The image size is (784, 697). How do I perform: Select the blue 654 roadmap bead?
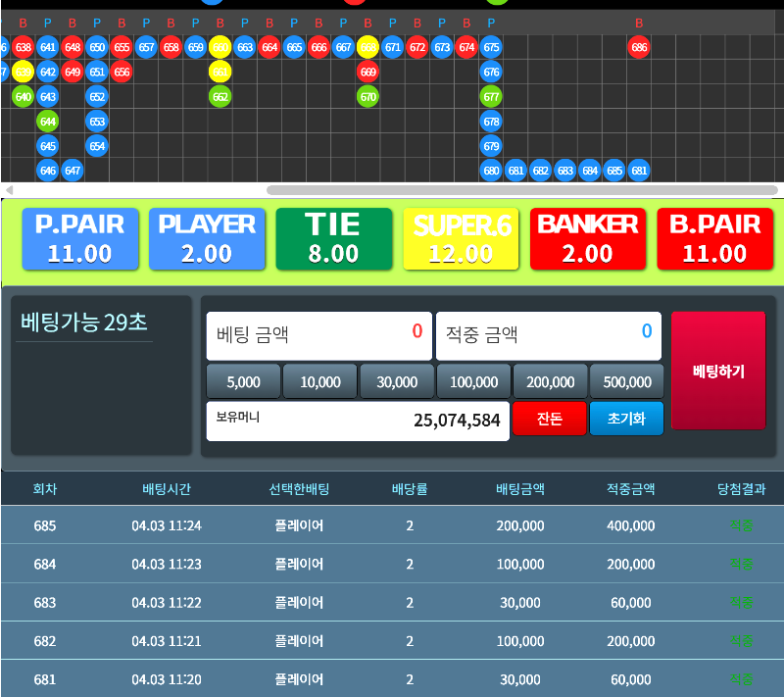coord(96,146)
